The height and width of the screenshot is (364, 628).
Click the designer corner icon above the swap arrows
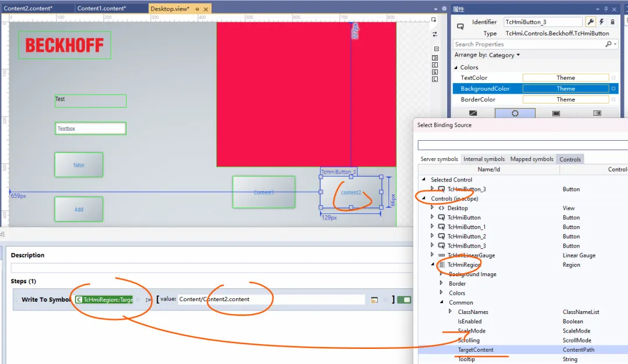click(x=434, y=20)
